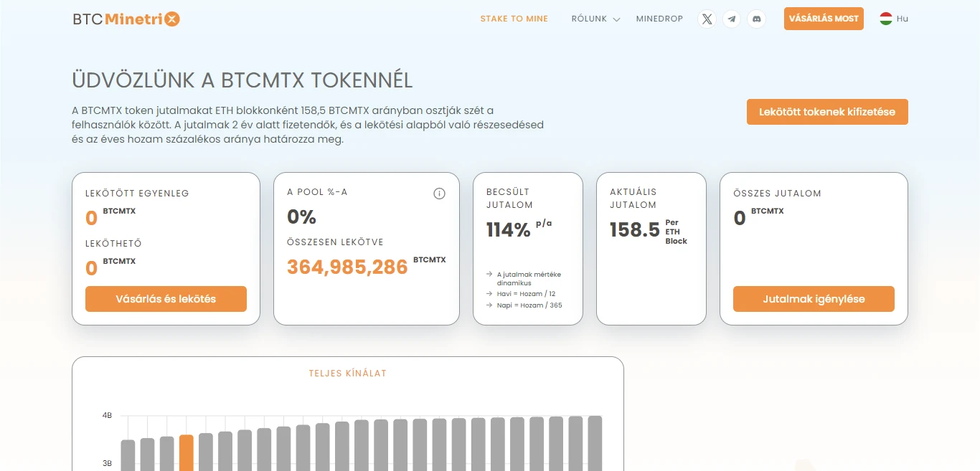Click the Lekötött Egyenleg label
Image resolution: width=980 pixels, height=471 pixels.
click(137, 194)
